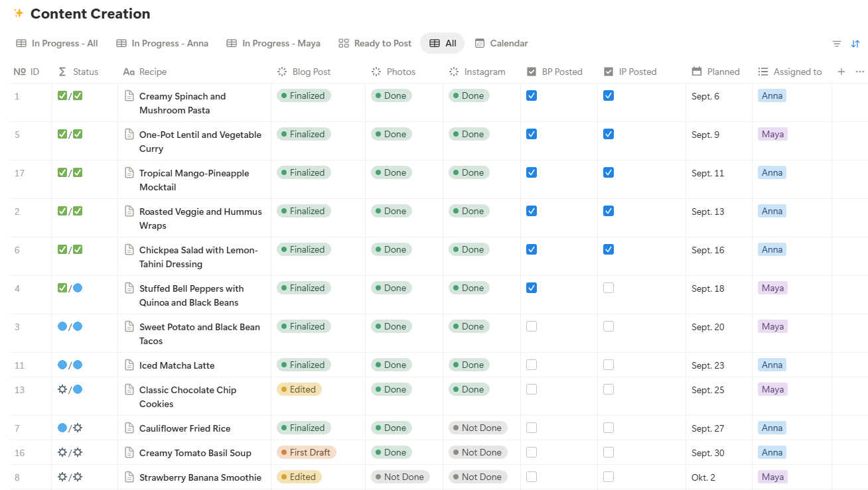Uncheck BP Posted for Creamy Spinach Pasta
This screenshot has width=868, height=490.
532,95
